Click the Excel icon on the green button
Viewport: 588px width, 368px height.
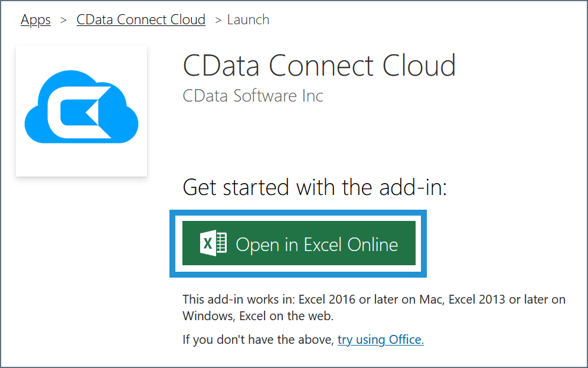(213, 243)
